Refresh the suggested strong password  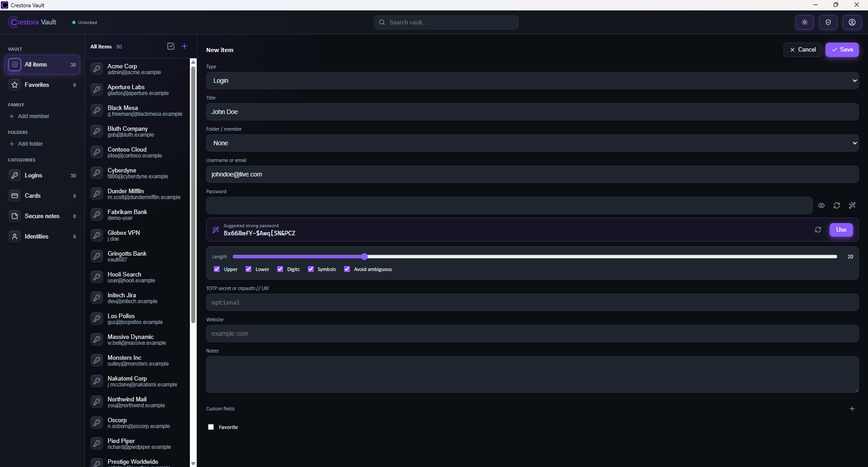(818, 230)
